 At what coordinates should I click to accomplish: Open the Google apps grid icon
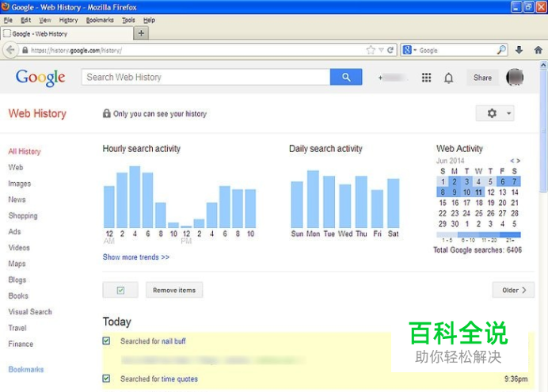[x=426, y=78]
